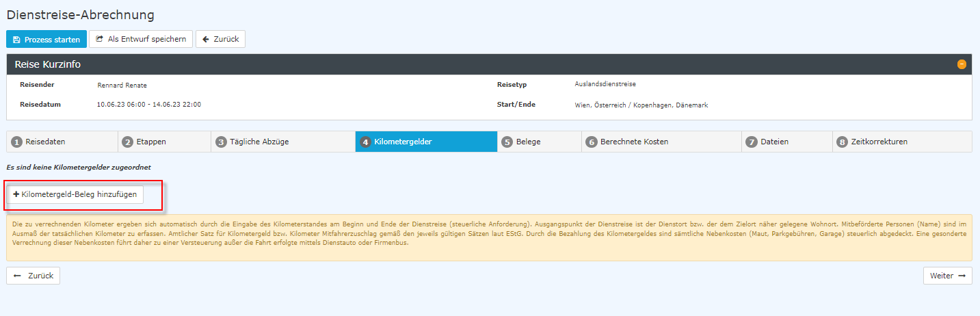Switch to the Etappen tab
The height and width of the screenshot is (316, 980).
[x=163, y=142]
